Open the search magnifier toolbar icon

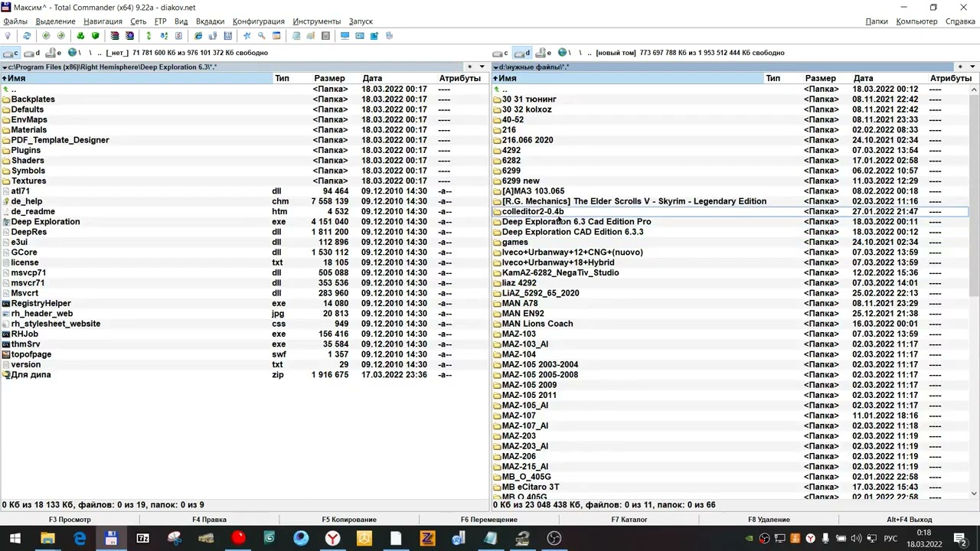coord(261,36)
